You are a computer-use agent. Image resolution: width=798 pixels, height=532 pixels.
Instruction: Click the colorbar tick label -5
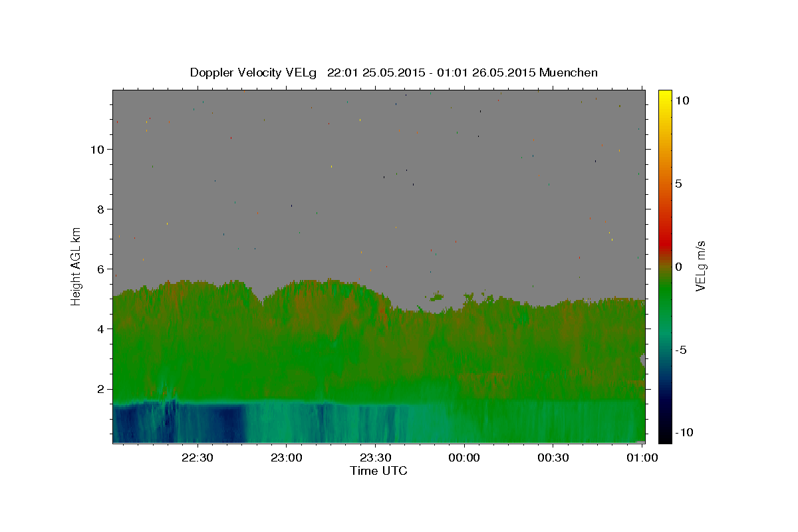pyautogui.click(x=681, y=350)
